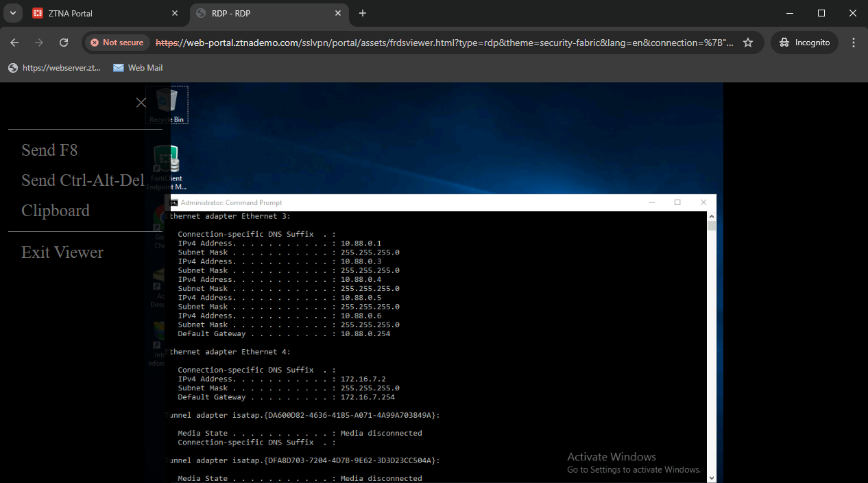Open the Web Mail bookmark
Image resolution: width=868 pixels, height=483 pixels.
138,68
